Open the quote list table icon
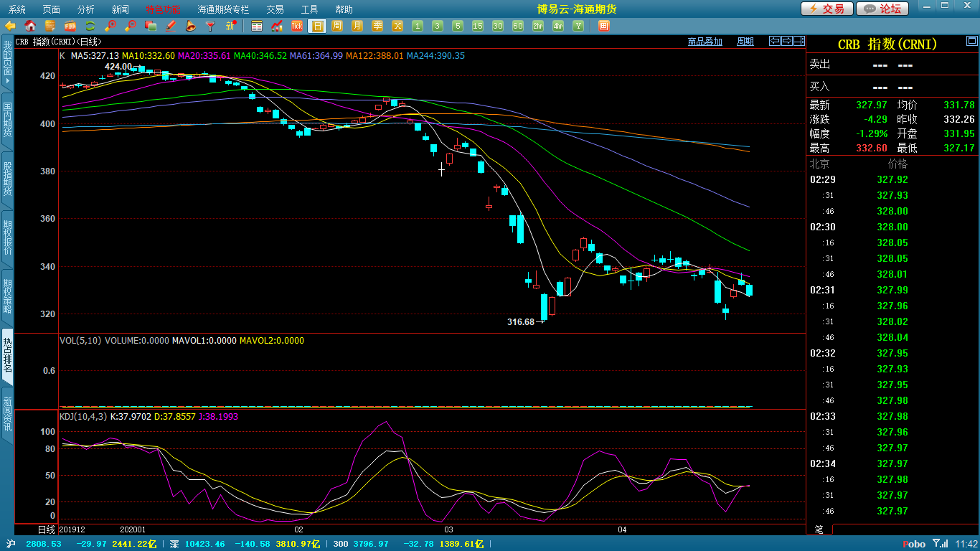Screen dimensions: 980x551 click(x=257, y=26)
